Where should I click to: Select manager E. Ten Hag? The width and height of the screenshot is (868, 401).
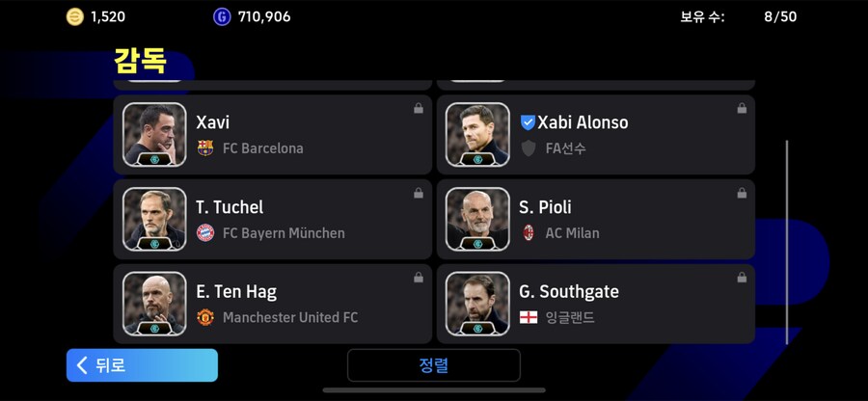[x=273, y=304]
